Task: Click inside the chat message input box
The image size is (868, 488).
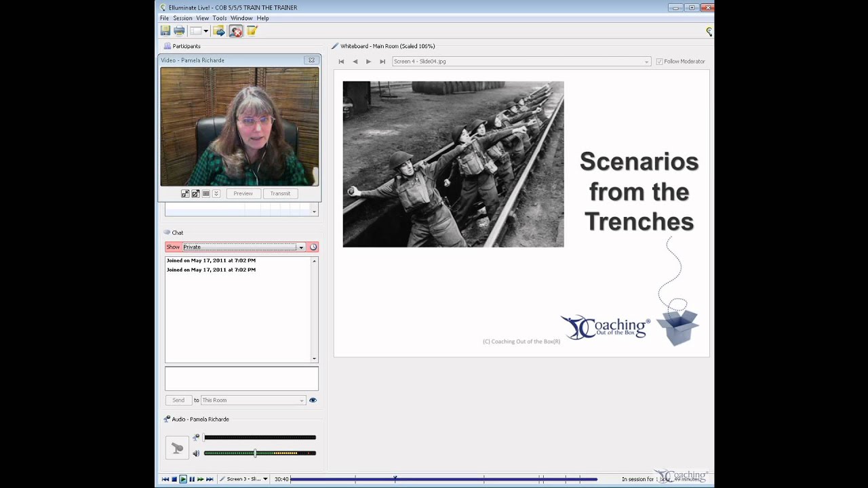Action: coord(241,379)
